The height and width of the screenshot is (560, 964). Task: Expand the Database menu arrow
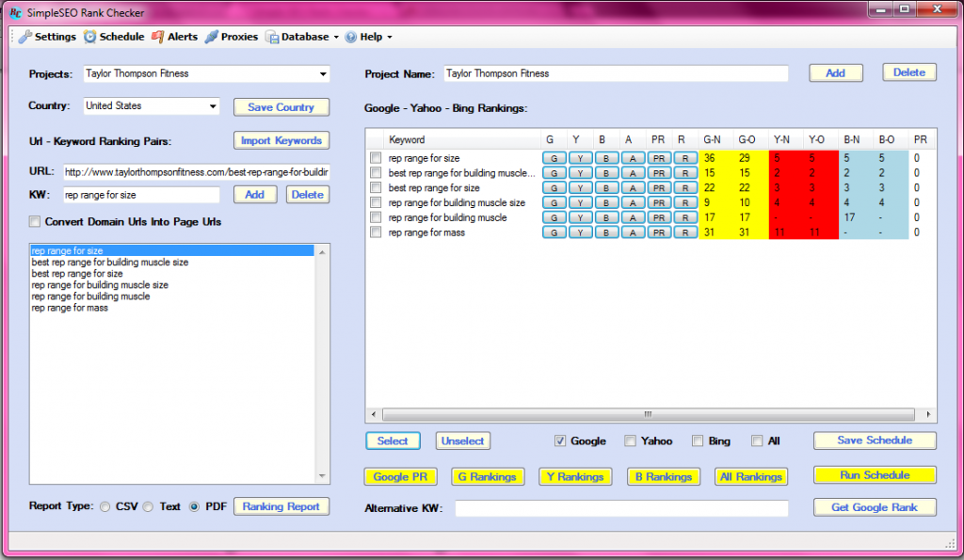[336, 38]
